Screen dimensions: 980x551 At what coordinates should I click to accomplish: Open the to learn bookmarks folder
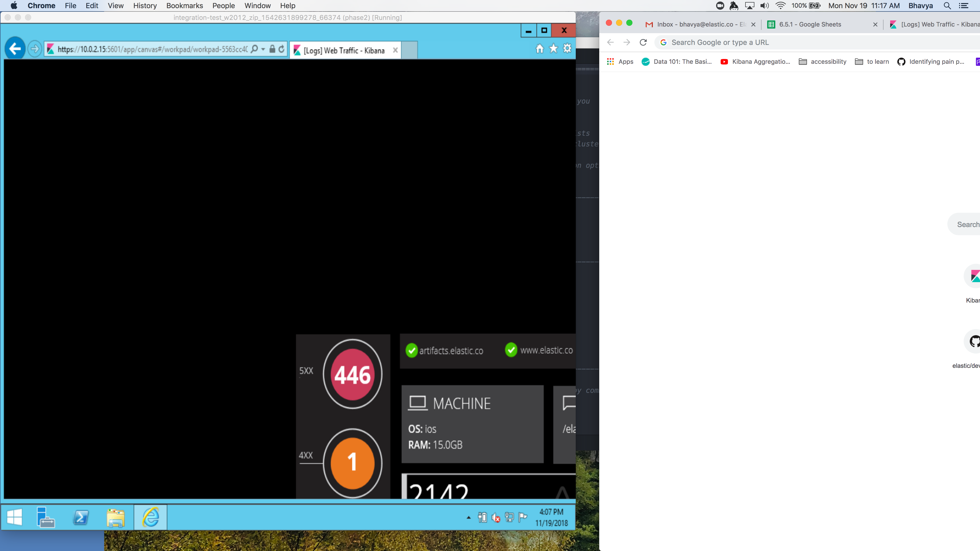(x=872, y=61)
